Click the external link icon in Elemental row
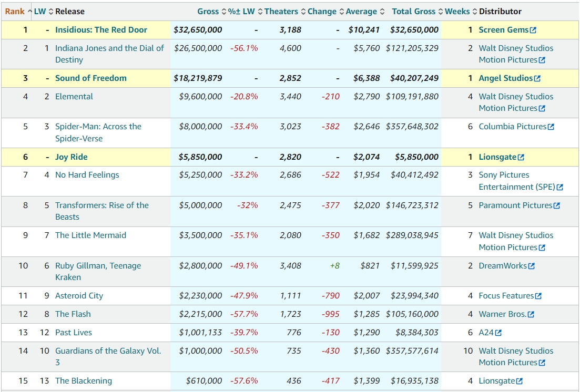 [542, 109]
